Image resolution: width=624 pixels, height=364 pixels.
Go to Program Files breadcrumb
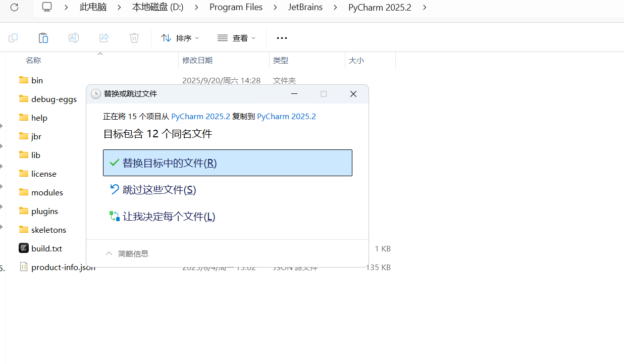[x=236, y=7]
